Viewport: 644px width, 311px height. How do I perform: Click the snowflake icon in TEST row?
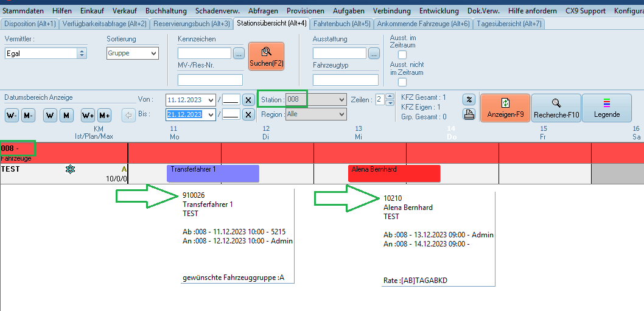tap(70, 169)
